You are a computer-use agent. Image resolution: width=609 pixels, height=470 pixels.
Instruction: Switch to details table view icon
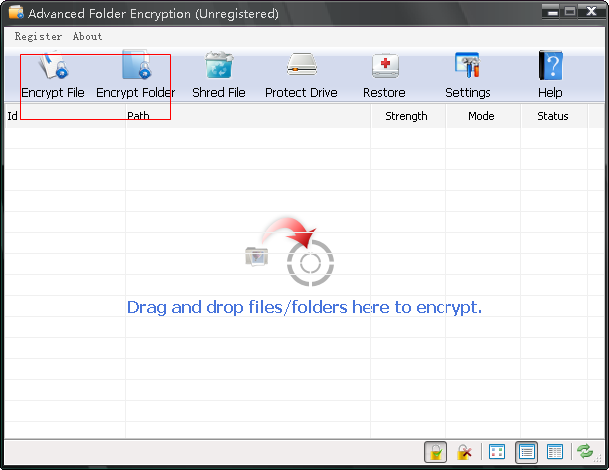[x=555, y=452]
